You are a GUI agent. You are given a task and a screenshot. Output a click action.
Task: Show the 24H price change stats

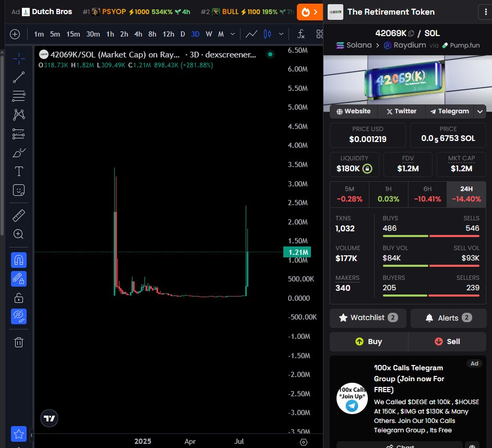pyautogui.click(x=466, y=194)
